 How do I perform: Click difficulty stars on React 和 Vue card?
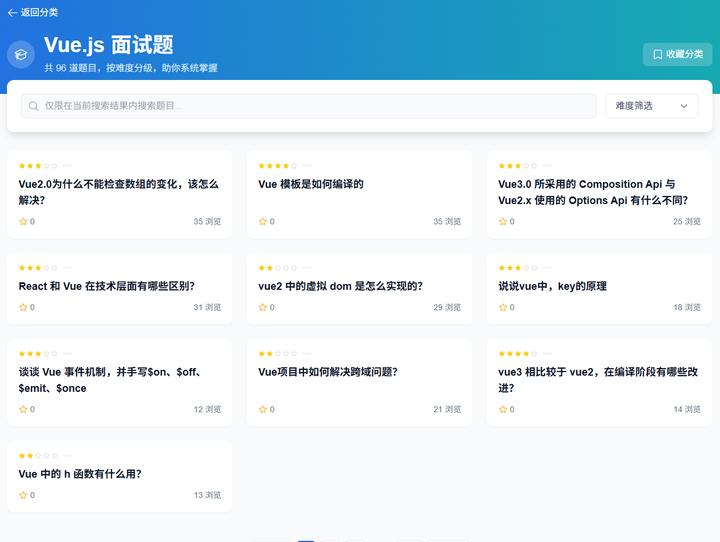pos(38,268)
